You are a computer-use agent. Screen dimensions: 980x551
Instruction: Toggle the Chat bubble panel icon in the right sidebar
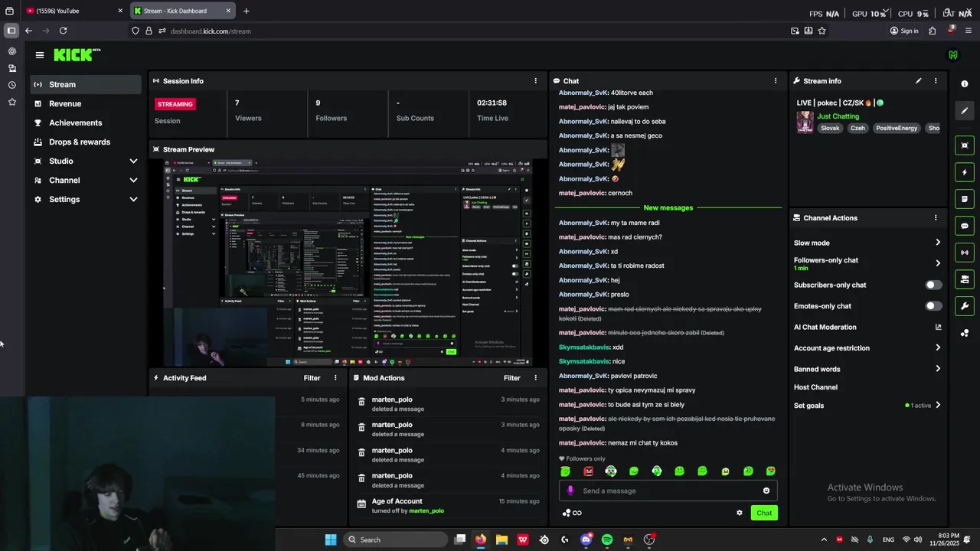click(965, 226)
